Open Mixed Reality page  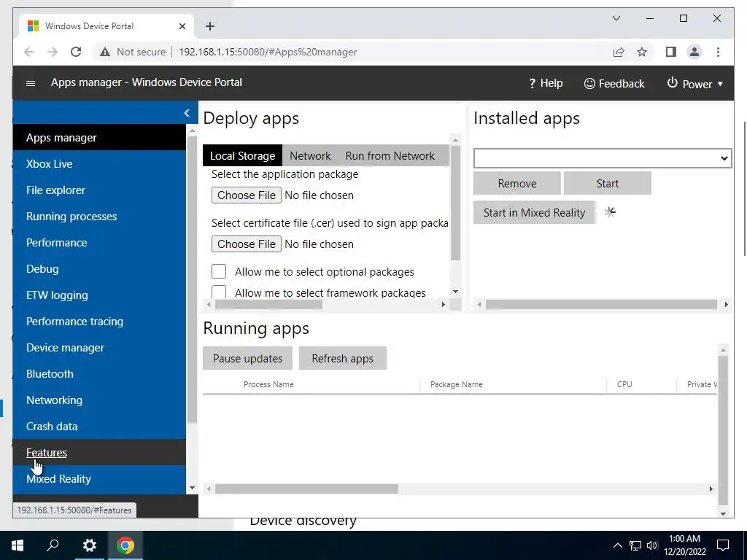pos(99,478)
